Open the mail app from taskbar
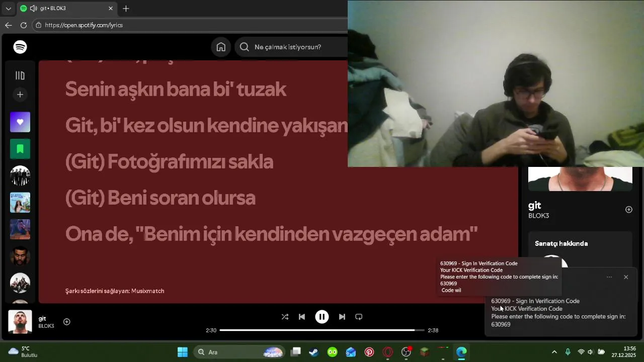644x362 pixels. [x=351, y=352]
